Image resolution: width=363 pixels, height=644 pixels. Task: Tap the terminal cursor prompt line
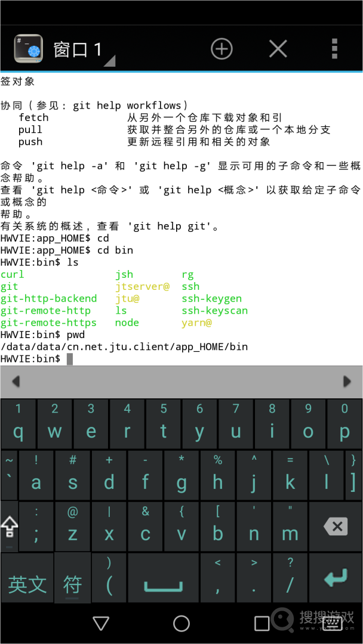tap(36, 359)
